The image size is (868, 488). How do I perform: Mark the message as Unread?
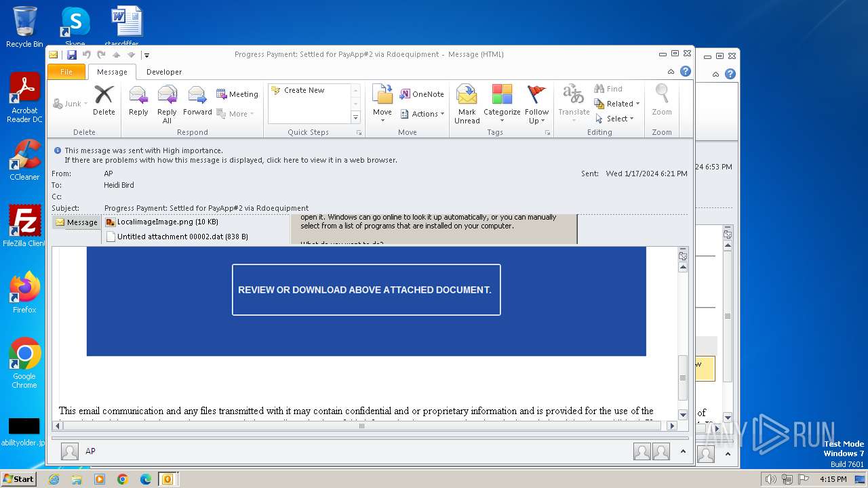(x=467, y=104)
